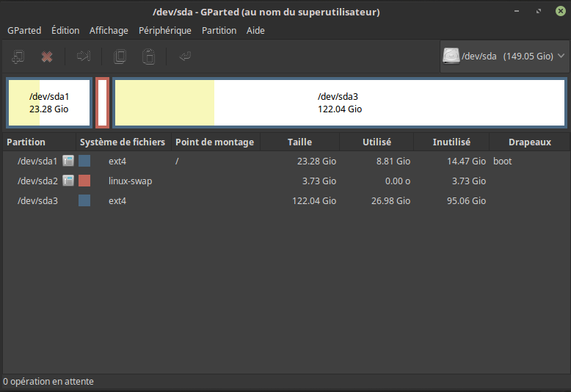Viewport: 571px width, 392px height.
Task: Open the Partition menu in menu bar
Action: coord(219,30)
